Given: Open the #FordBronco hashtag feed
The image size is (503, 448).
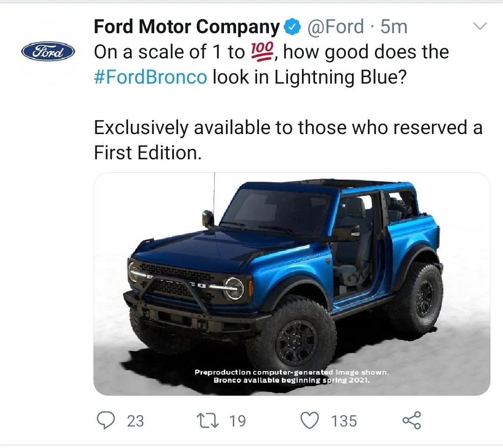Looking at the screenshot, I should coord(149,76).
